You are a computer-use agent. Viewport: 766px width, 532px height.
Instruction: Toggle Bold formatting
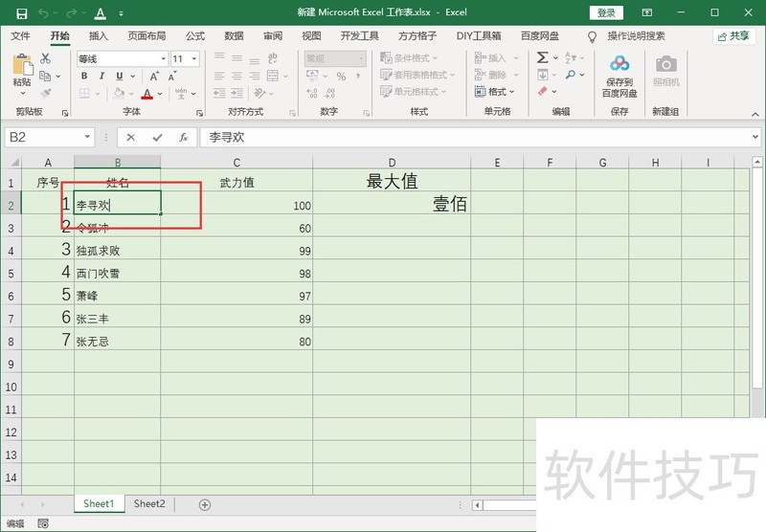coord(84,77)
